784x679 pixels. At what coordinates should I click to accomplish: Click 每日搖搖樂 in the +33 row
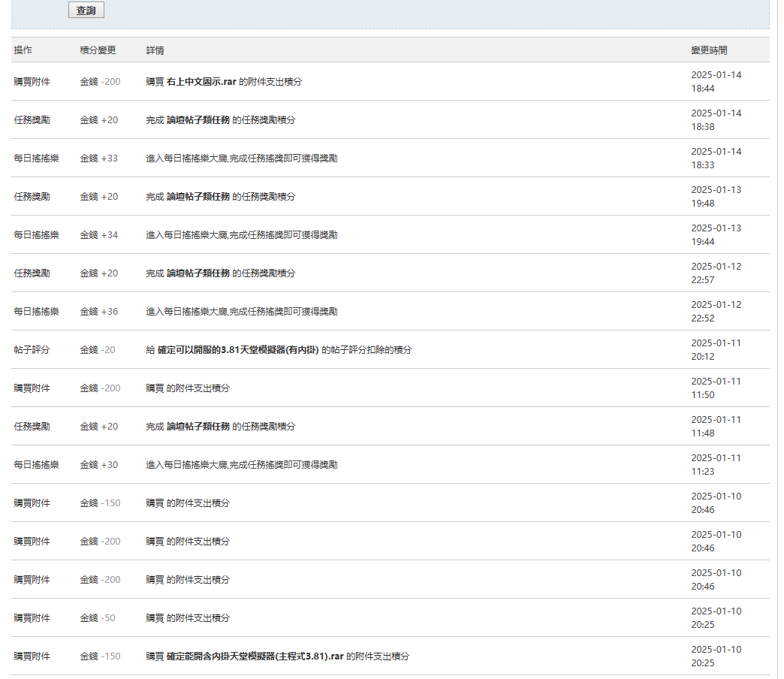37,158
